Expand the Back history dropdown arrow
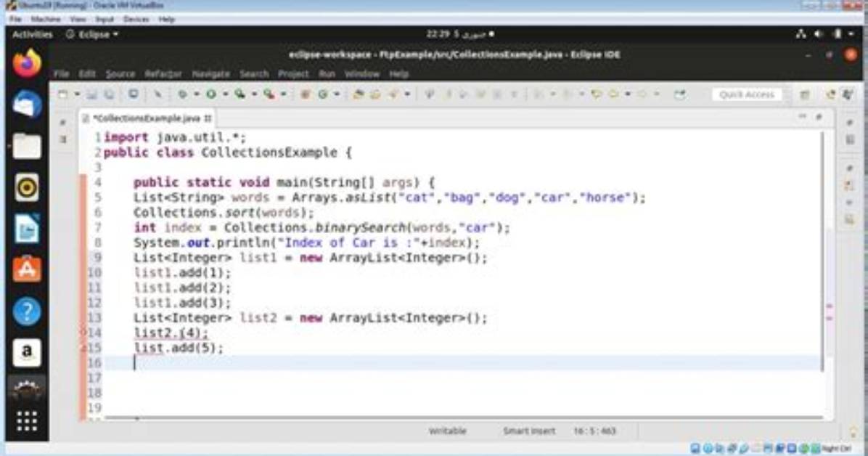868x456 pixels. point(628,94)
